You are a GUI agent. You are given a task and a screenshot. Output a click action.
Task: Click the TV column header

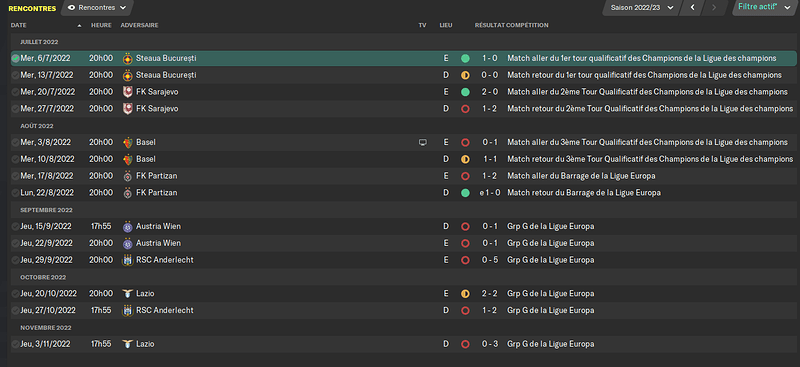[422, 25]
